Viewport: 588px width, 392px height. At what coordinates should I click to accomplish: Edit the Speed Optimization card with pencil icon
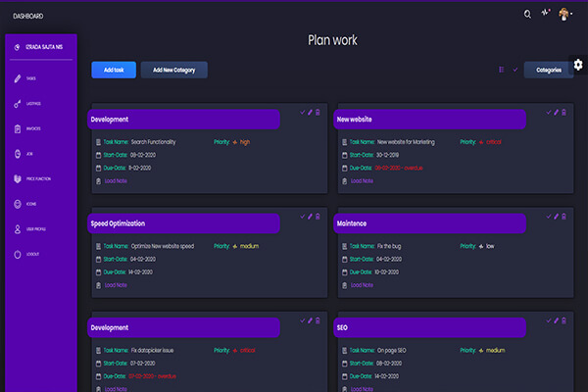[310, 217]
